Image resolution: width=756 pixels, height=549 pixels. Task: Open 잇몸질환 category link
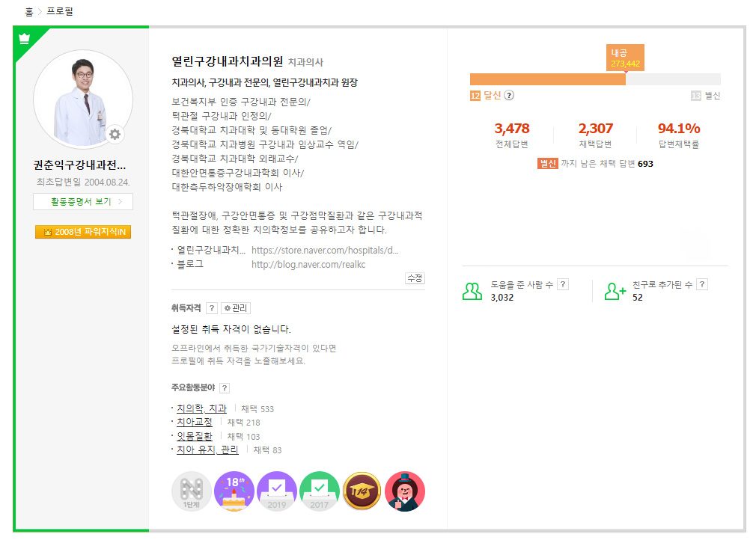pos(195,436)
